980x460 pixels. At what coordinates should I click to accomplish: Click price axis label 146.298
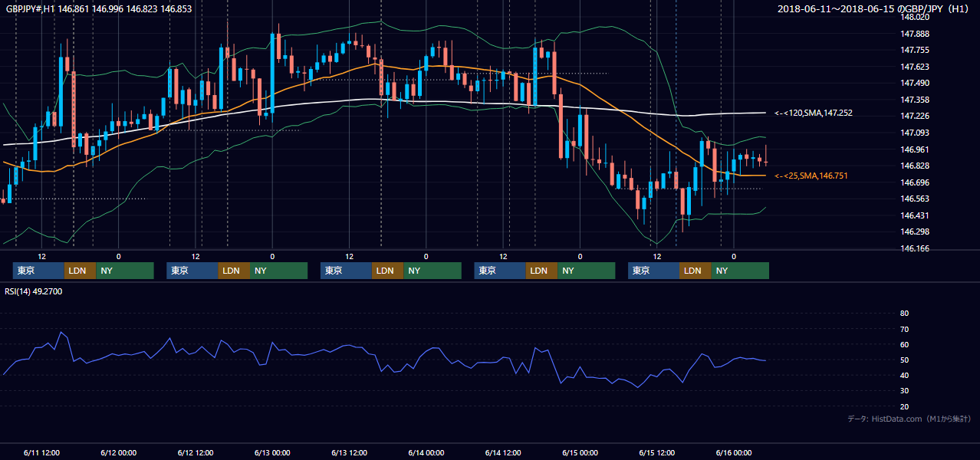click(x=914, y=232)
